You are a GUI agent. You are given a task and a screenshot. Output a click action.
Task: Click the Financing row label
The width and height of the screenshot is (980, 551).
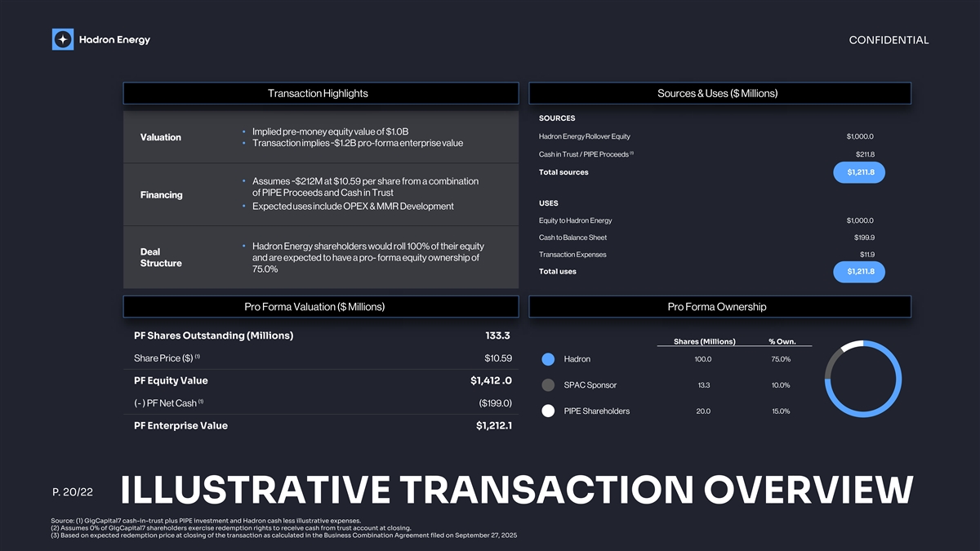161,195
